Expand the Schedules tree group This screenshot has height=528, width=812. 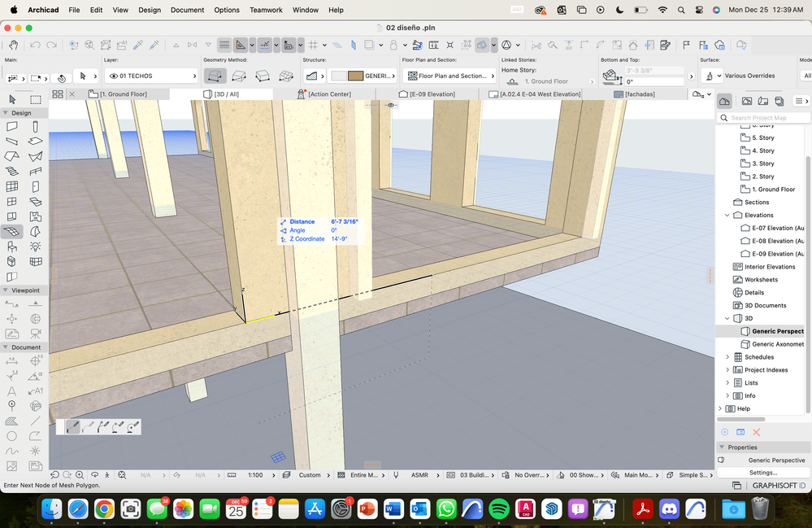tap(727, 357)
